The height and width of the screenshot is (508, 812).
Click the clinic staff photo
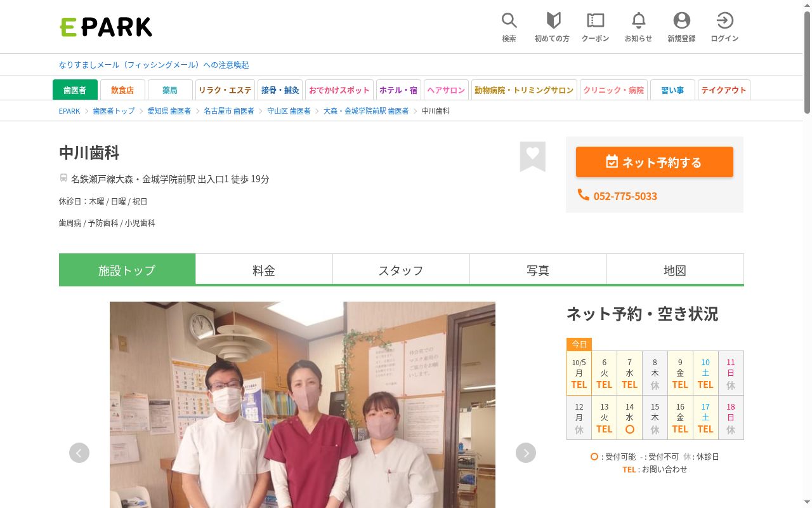tap(303, 404)
